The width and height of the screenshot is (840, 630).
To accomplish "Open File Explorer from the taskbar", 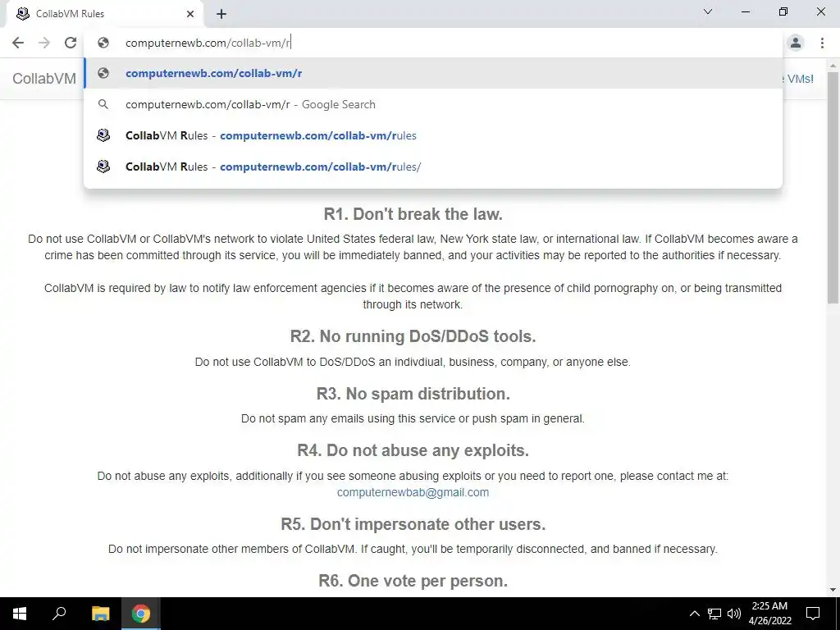I will [100, 614].
